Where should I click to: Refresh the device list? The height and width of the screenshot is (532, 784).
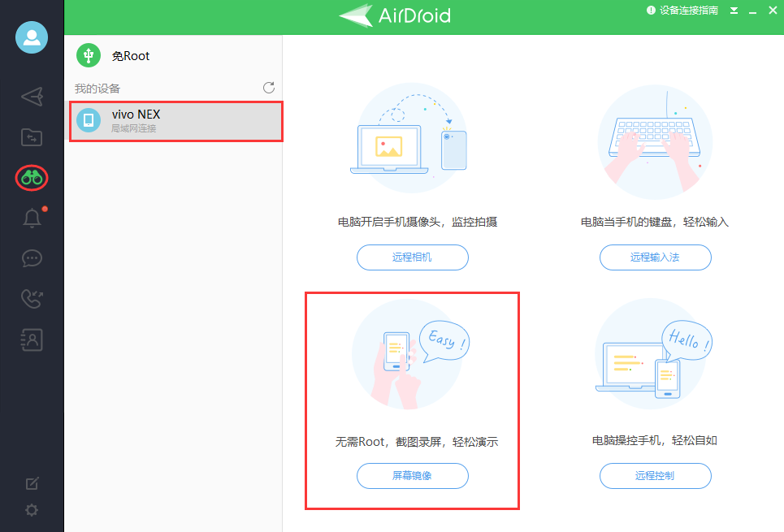tap(268, 87)
